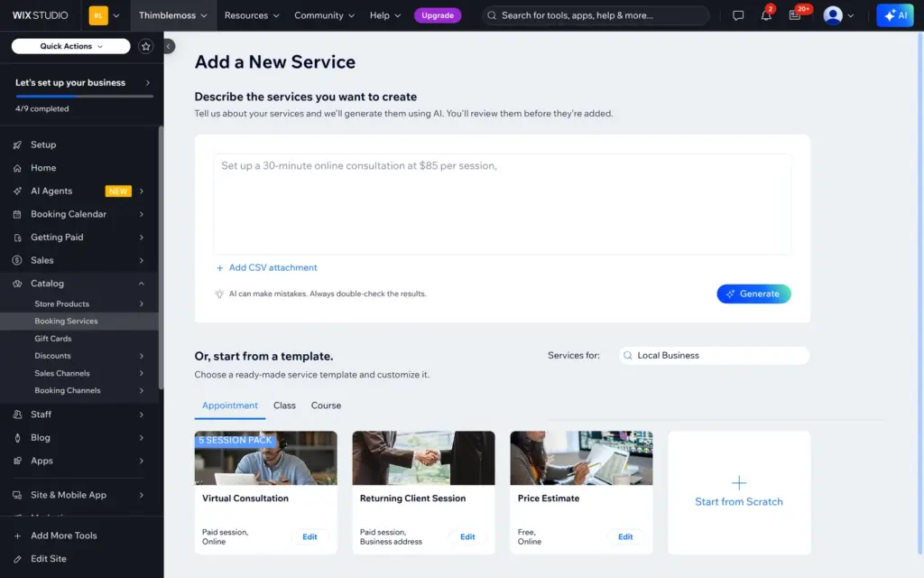Click the Price Estimate thumbnail image
The height and width of the screenshot is (578, 924).
pyautogui.click(x=581, y=458)
